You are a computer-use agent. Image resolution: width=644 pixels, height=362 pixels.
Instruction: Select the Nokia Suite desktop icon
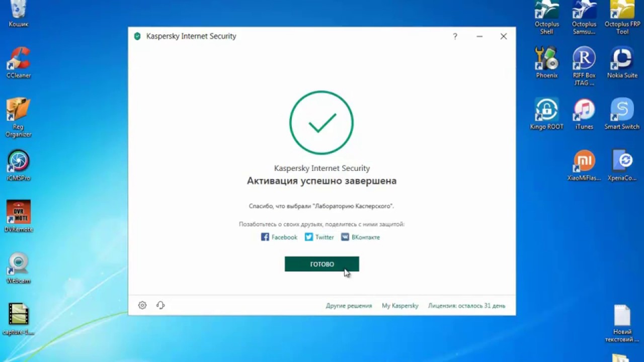[622, 62]
